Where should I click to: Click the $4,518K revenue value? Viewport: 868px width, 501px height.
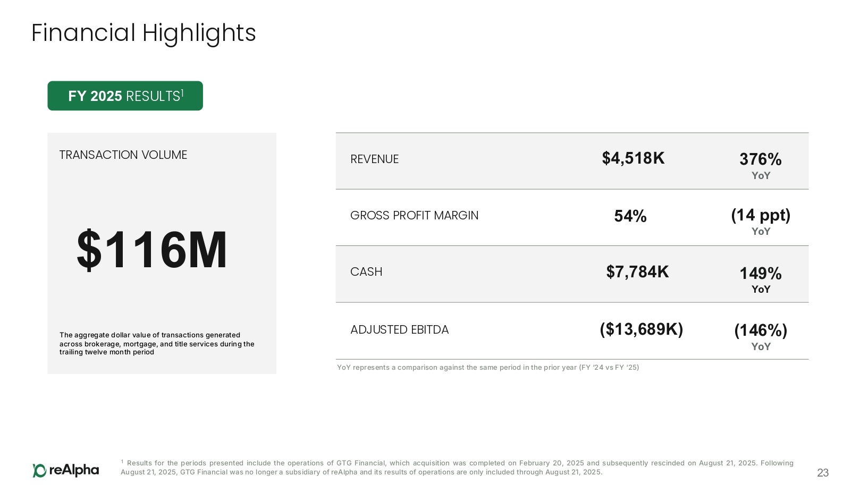633,158
